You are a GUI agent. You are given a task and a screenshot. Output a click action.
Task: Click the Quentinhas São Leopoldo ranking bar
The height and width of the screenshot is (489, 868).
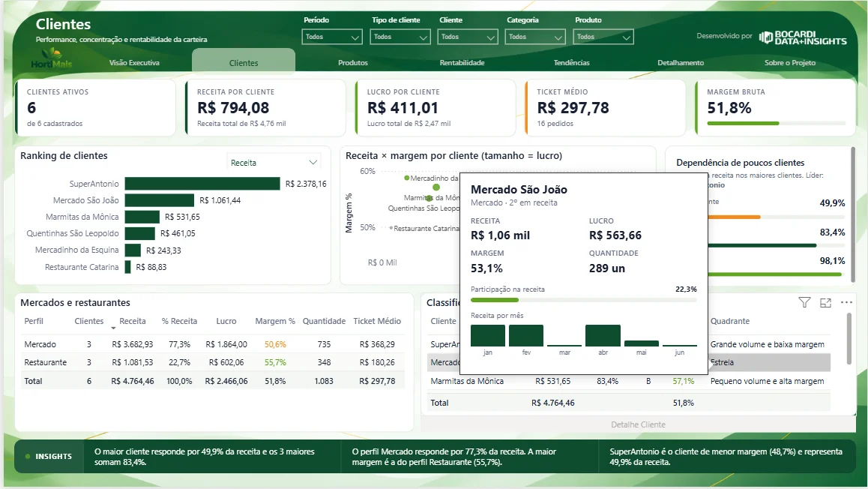140,233
